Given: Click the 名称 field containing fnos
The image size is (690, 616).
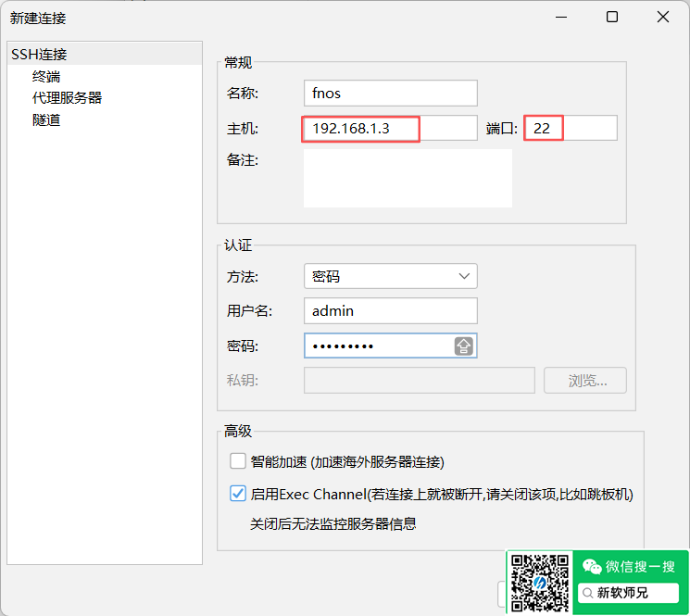Looking at the screenshot, I should (390, 94).
